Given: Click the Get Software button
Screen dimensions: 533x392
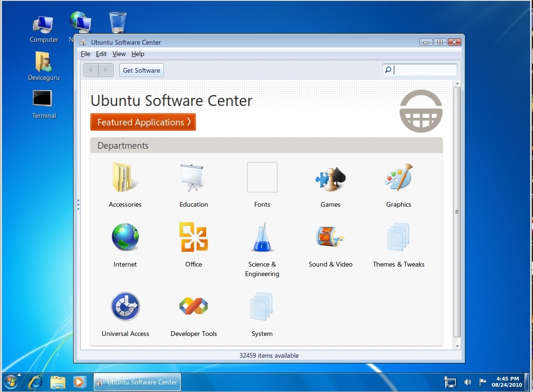Looking at the screenshot, I should (x=142, y=70).
